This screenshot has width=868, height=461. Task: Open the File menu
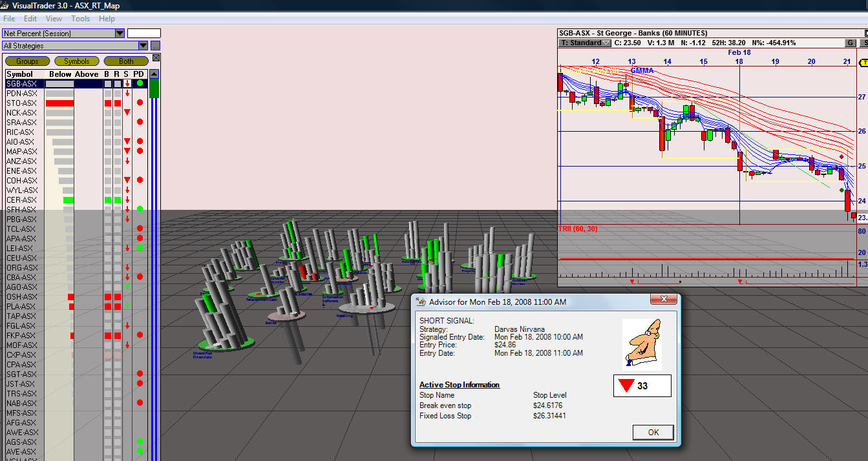[9, 19]
